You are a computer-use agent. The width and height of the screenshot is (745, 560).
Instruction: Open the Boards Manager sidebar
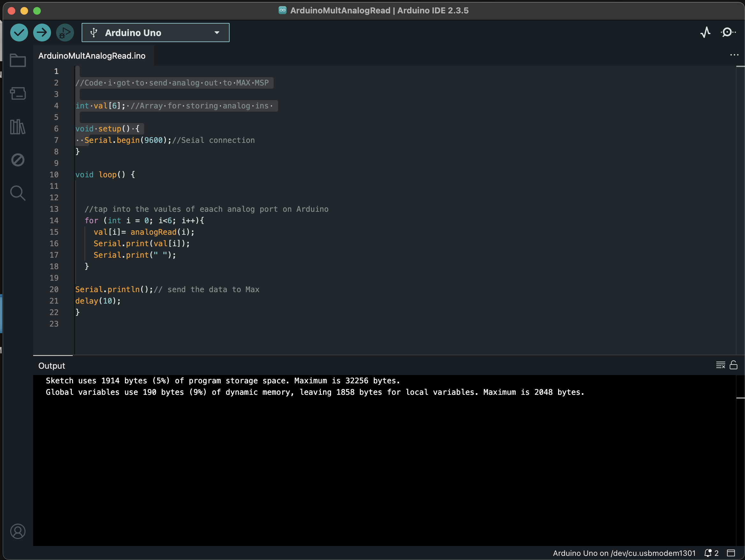(18, 94)
